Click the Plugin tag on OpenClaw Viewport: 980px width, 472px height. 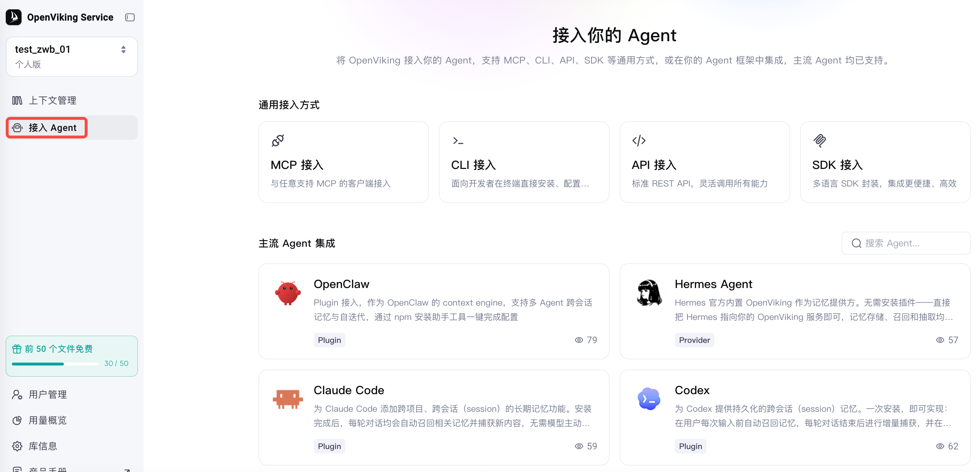(330, 340)
